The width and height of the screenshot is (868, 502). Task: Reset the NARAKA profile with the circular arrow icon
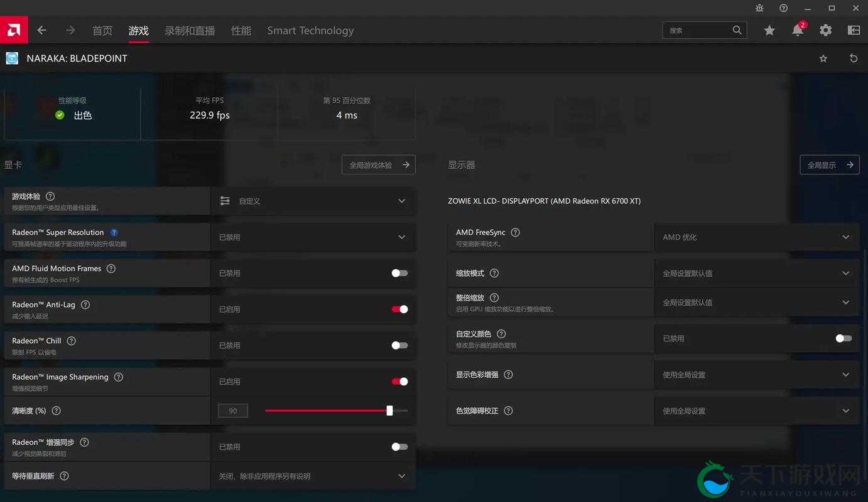(x=854, y=58)
